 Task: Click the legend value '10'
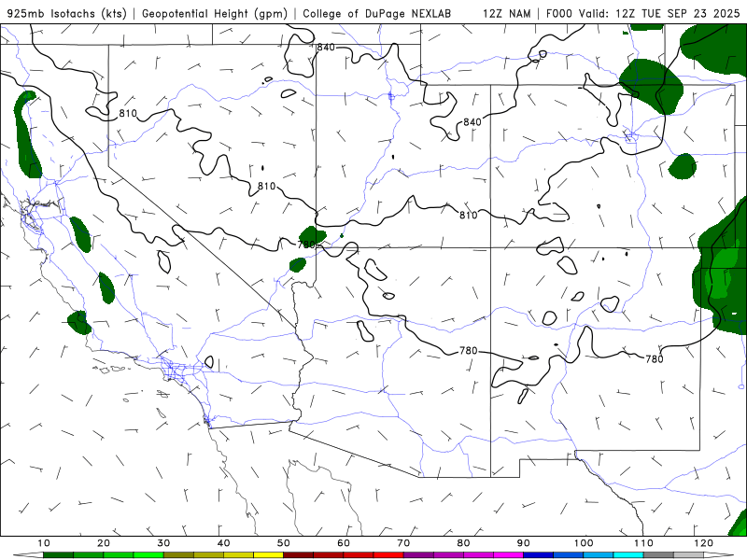(x=43, y=543)
